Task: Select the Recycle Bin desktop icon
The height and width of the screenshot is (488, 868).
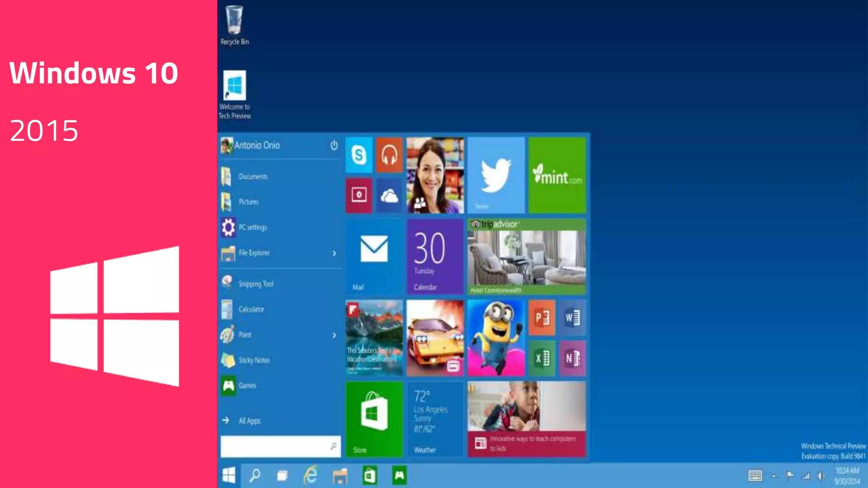Action: click(234, 25)
